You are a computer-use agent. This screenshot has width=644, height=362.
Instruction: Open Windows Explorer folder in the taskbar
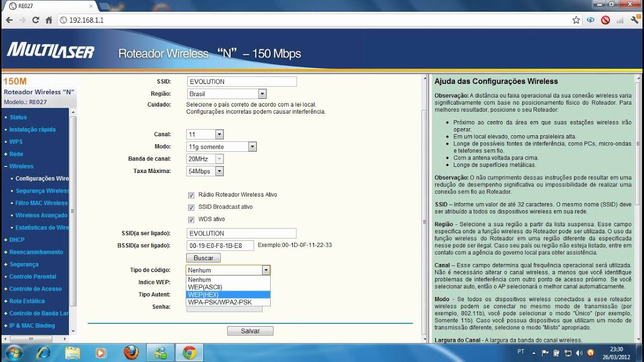pos(72,353)
